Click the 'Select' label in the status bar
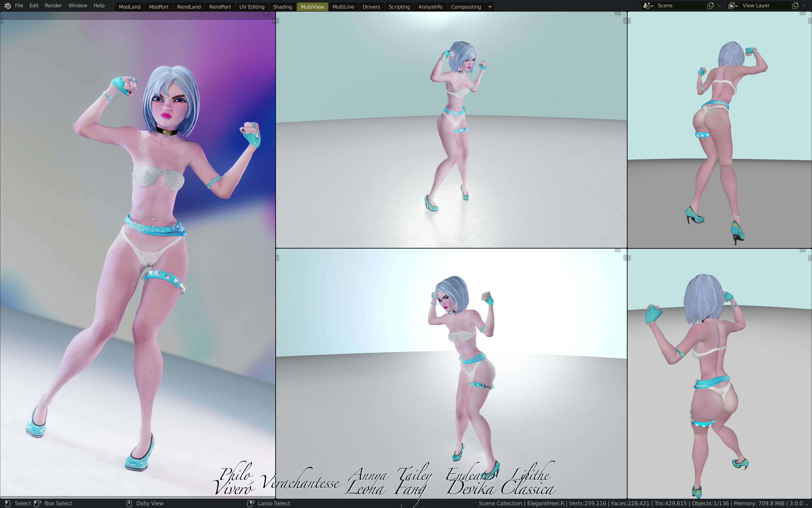The height and width of the screenshot is (508, 812). point(23,503)
